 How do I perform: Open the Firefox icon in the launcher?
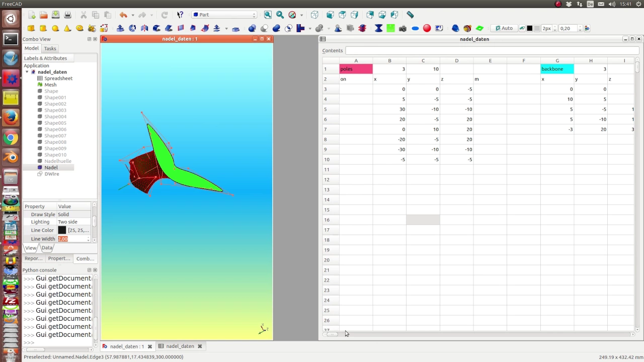tap(11, 118)
